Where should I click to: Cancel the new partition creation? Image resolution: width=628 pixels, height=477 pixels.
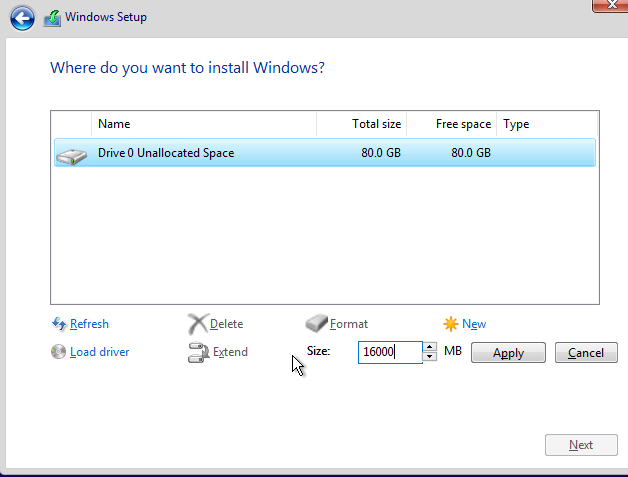586,352
